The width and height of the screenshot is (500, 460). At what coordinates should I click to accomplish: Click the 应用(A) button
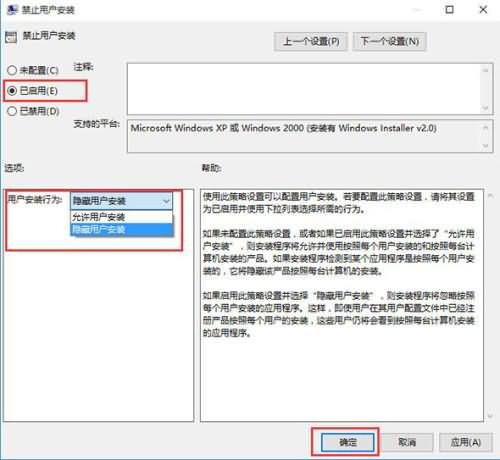tap(466, 442)
